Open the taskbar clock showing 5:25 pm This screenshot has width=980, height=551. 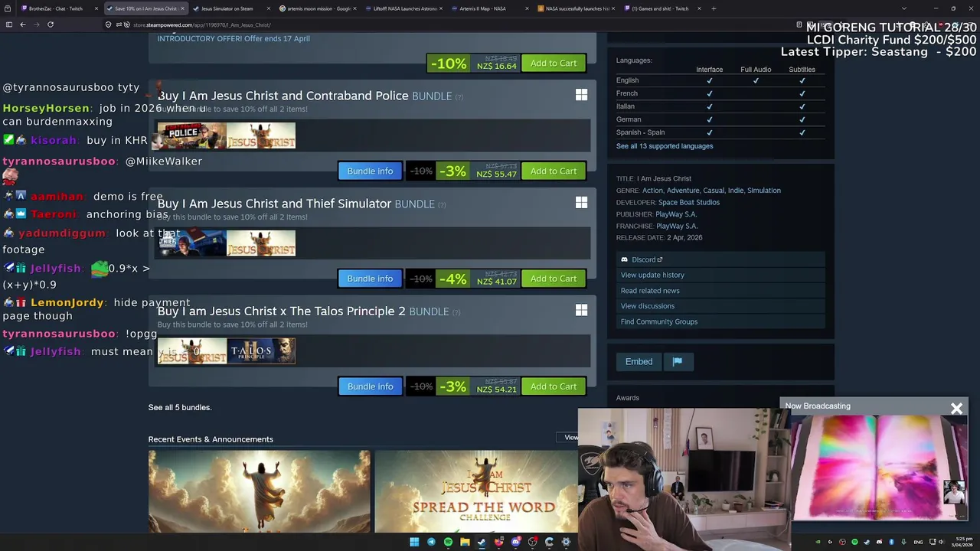click(964, 542)
